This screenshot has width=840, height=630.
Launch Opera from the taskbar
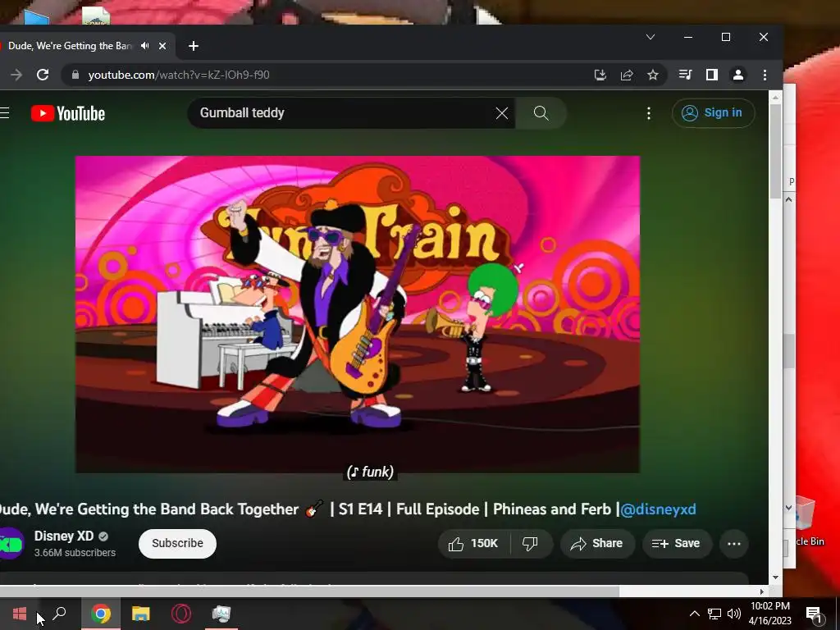[181, 614]
